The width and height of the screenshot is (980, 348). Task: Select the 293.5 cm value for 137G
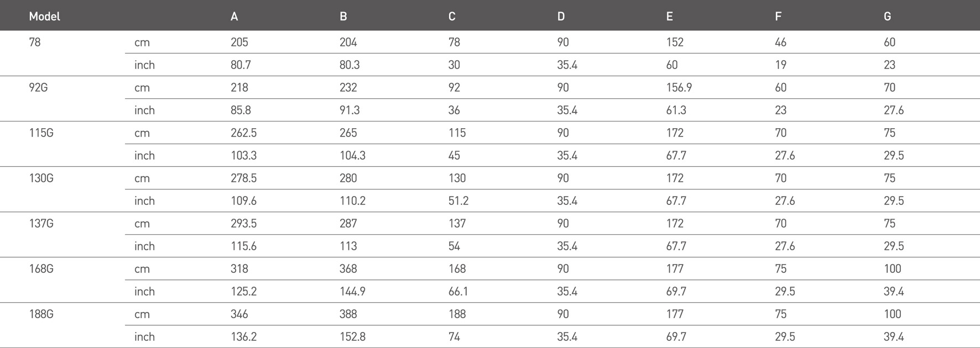click(243, 223)
